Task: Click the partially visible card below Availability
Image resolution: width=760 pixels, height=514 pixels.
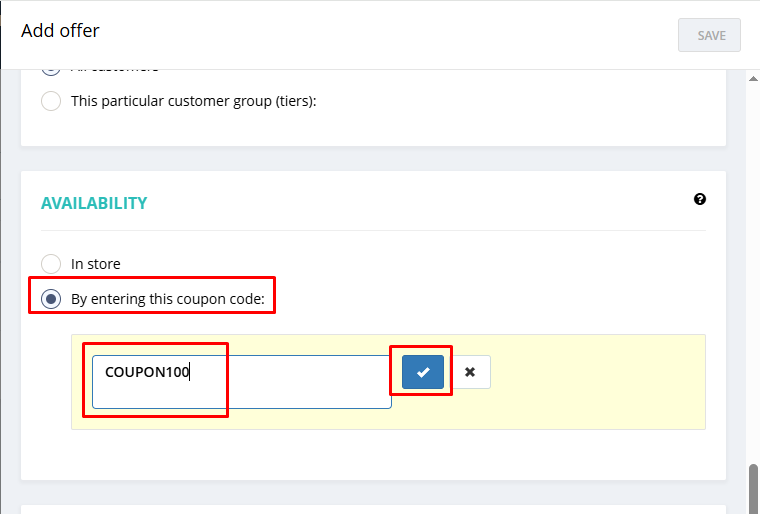Action: 373,508
